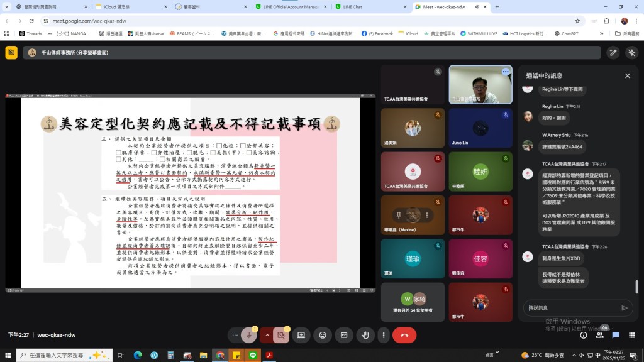Open the activities grid icon
This screenshot has height=362, width=644.
pos(631,335)
